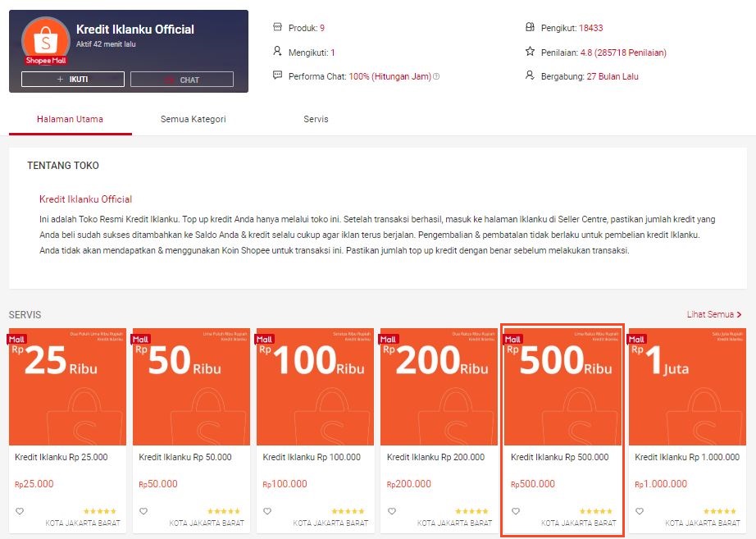This screenshot has height=539, width=756.
Task: Click the red Kredit Iklanku Official description title
Action: pyautogui.click(x=86, y=199)
